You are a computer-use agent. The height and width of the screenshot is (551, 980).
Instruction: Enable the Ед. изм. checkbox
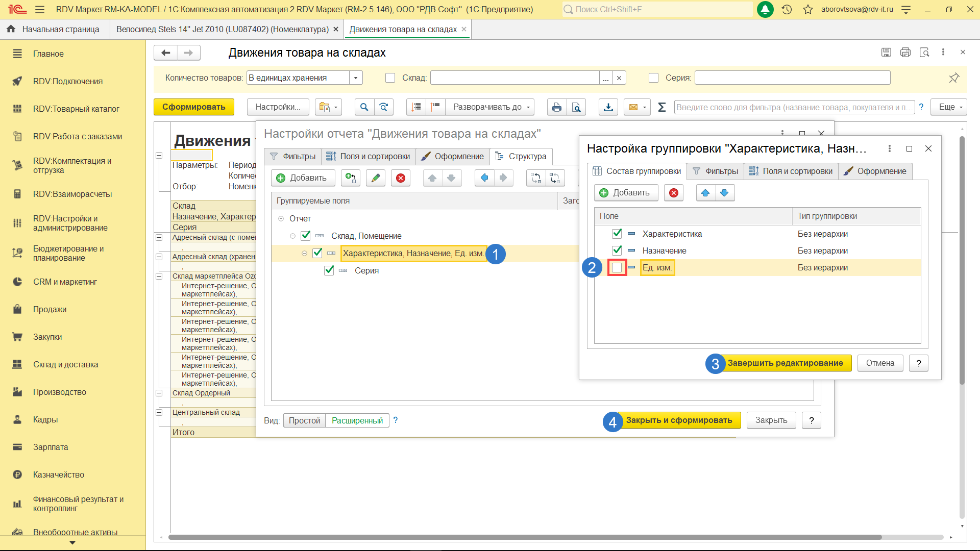[617, 268]
